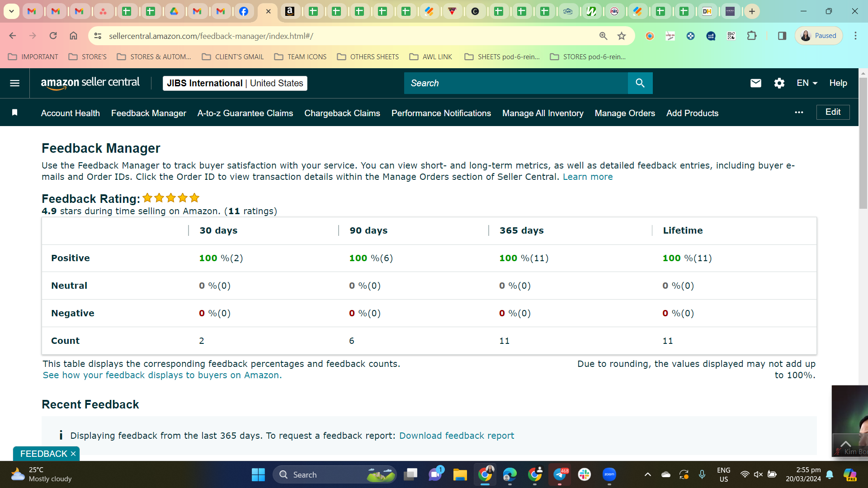This screenshot has height=488, width=868.
Task: Switch to the Facebook tab
Action: [x=244, y=11]
